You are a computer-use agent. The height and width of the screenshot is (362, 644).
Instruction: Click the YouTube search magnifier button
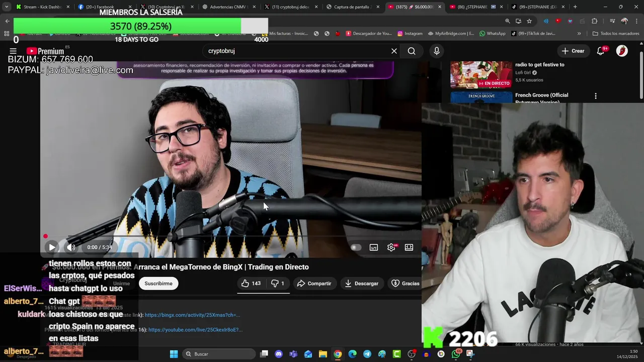pyautogui.click(x=412, y=51)
